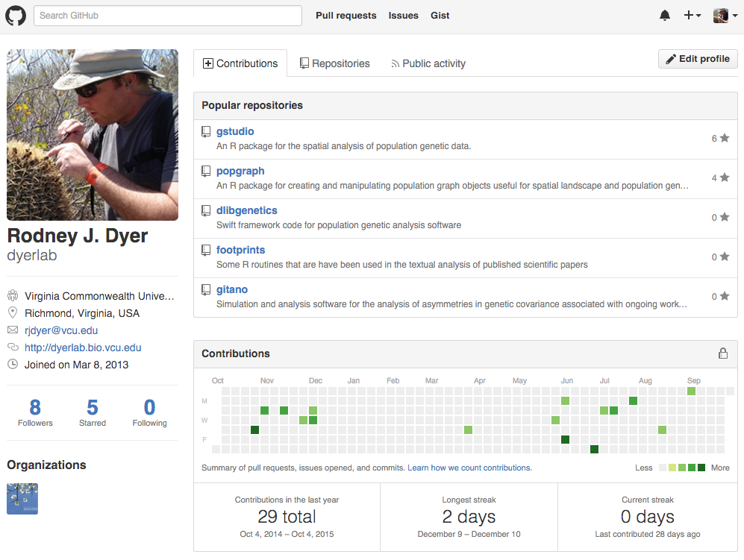744x560 pixels.
Task: Click the profile photo of Rodney Dyer
Action: pyautogui.click(x=93, y=135)
